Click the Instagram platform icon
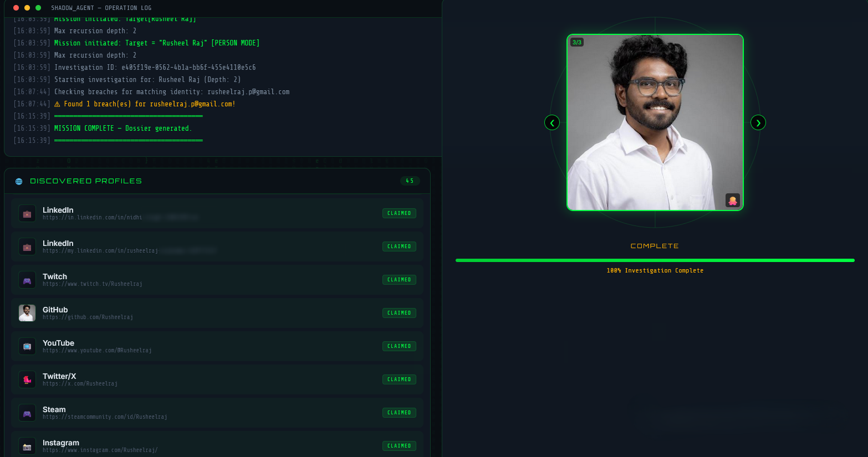The image size is (868, 457). pyautogui.click(x=27, y=446)
